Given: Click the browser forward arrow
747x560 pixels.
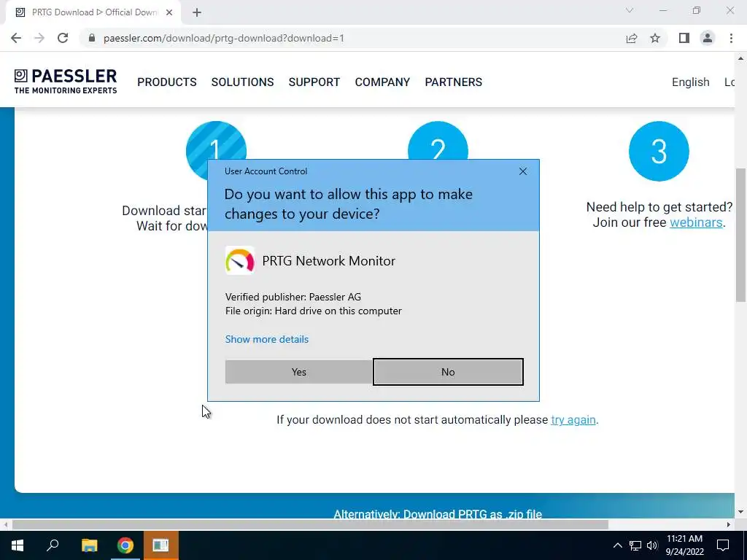Looking at the screenshot, I should (39, 38).
